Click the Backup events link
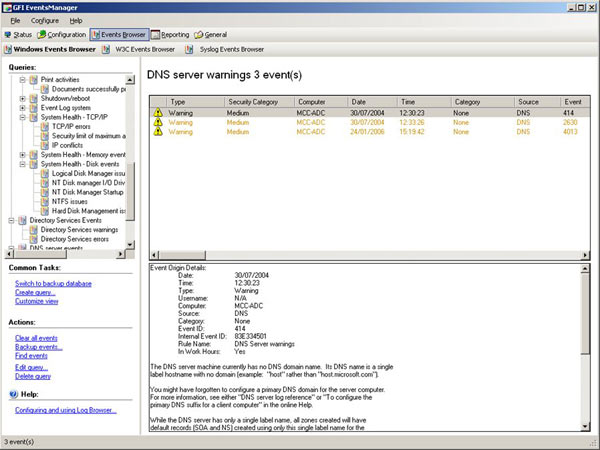The height and width of the screenshot is (450, 600). click(39, 347)
